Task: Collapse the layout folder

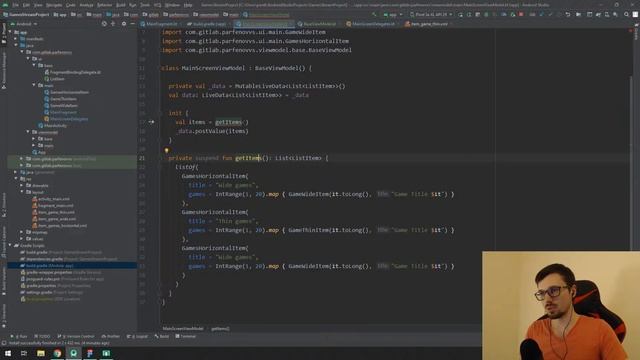Action: point(22,192)
